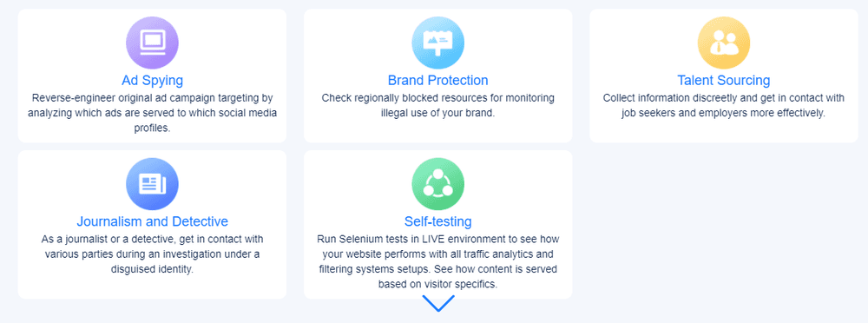Screen dimensions: 868x323
Task: Expand more use cases with down chevron
Action: coord(437,303)
